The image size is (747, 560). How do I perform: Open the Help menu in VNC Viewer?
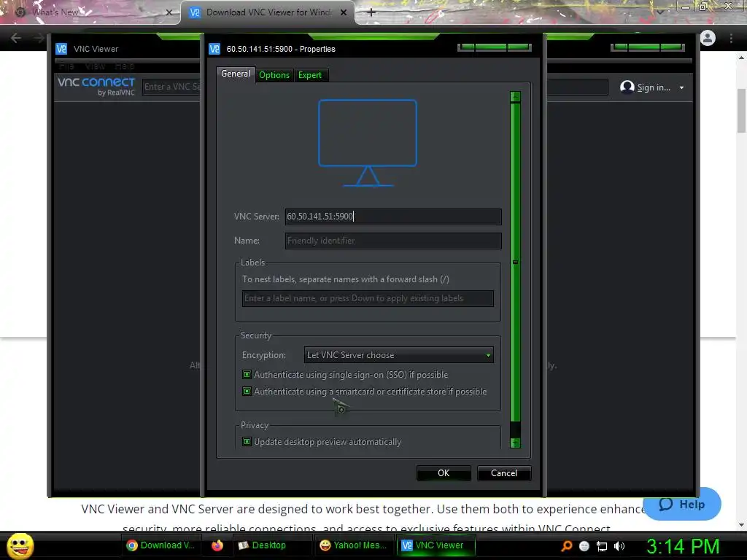[125, 66]
